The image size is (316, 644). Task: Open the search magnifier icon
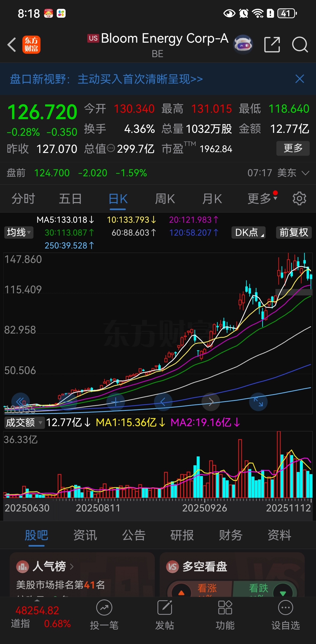point(300,45)
